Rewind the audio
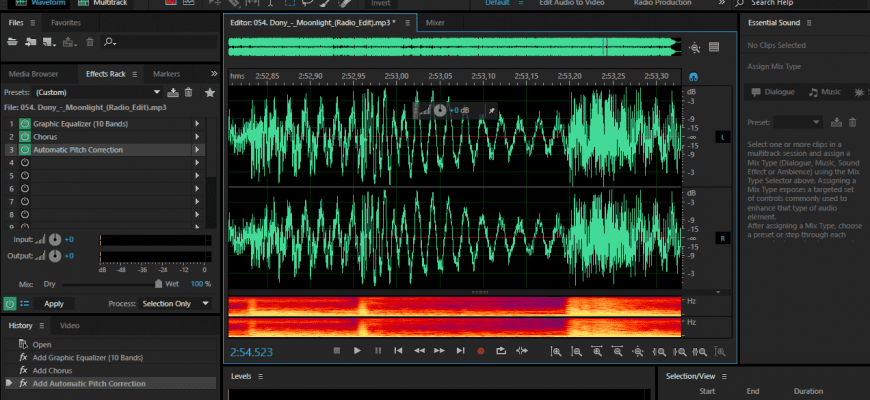This screenshot has height=400, width=870. tap(419, 351)
